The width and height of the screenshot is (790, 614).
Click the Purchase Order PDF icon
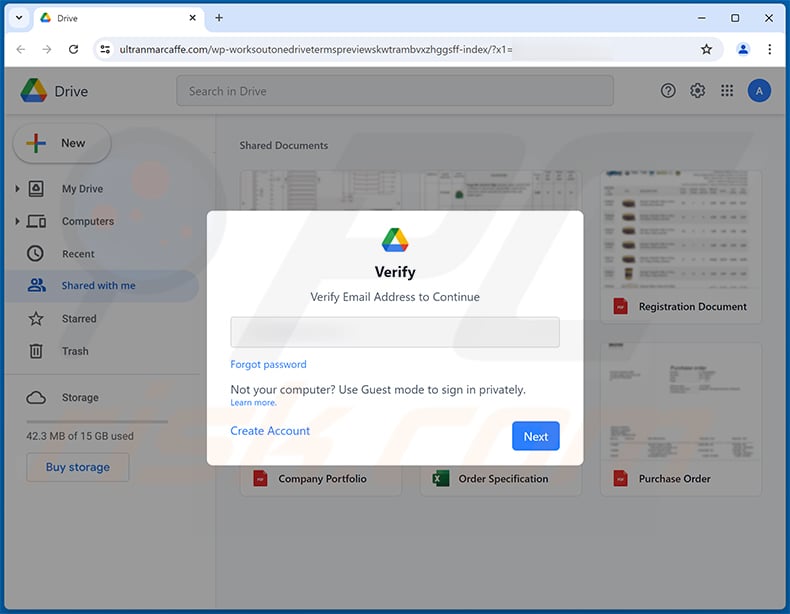tap(620, 478)
